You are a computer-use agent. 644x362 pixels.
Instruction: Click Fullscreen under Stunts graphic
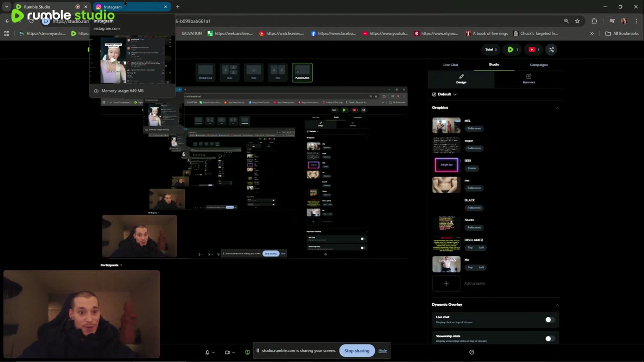[x=474, y=227]
